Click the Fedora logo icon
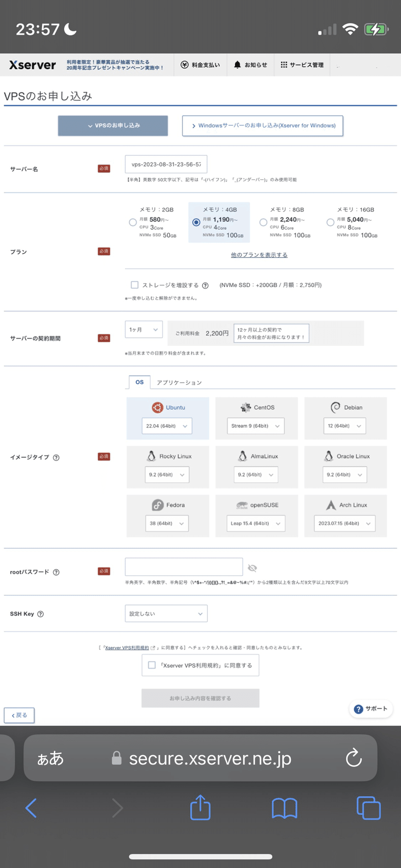The image size is (401, 868). tap(157, 505)
